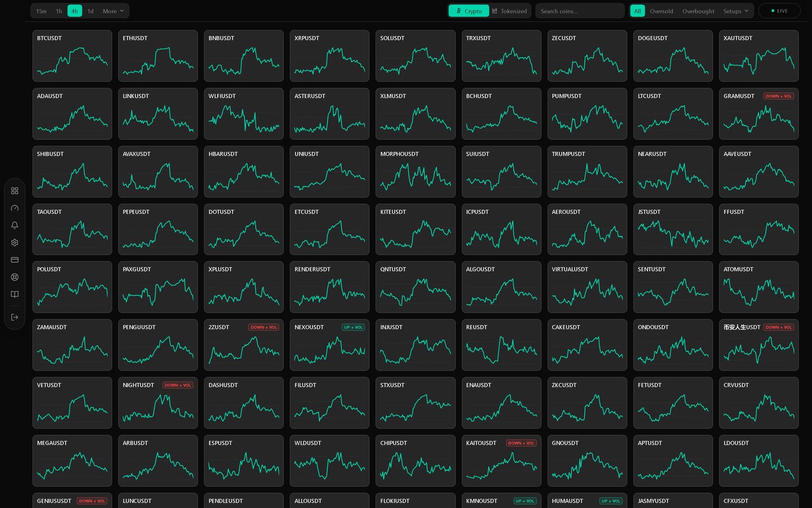Click DOWN + VOL badge on GRAMUSDT
Viewport: 812px width, 508px height.
point(779,96)
